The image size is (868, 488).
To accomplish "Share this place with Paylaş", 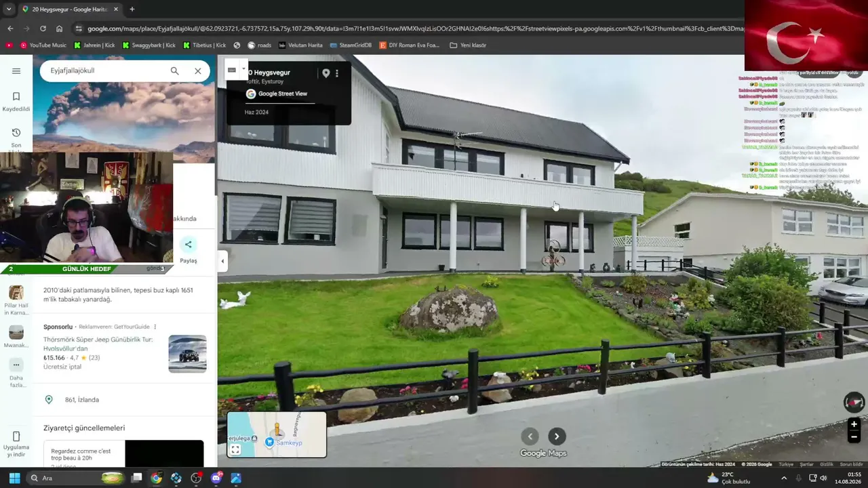I will [189, 249].
